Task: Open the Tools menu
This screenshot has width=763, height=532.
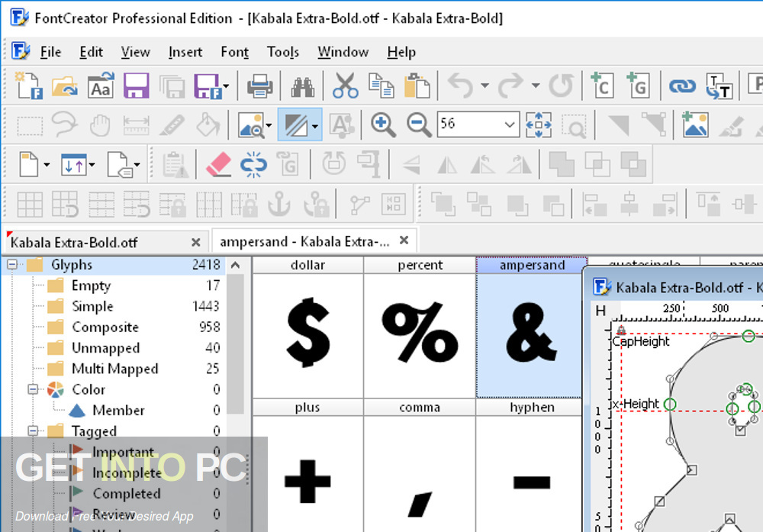Action: [283, 52]
